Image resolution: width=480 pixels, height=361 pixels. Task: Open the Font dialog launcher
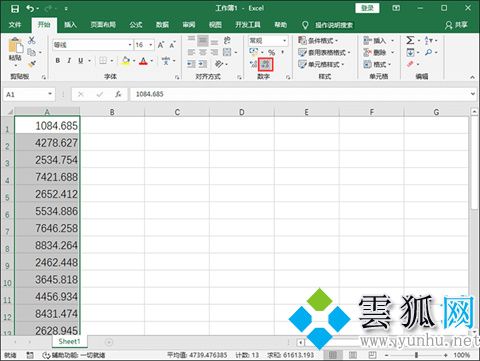[x=177, y=77]
